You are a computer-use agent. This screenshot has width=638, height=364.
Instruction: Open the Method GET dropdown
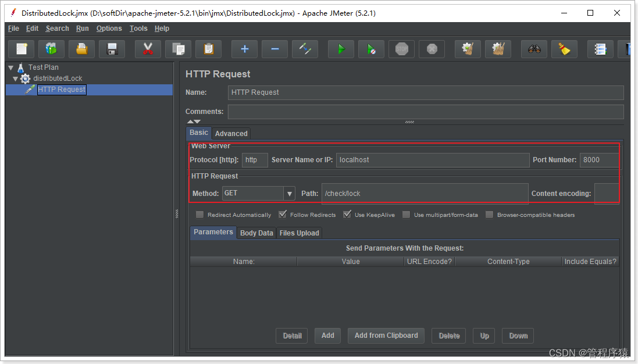(x=289, y=193)
